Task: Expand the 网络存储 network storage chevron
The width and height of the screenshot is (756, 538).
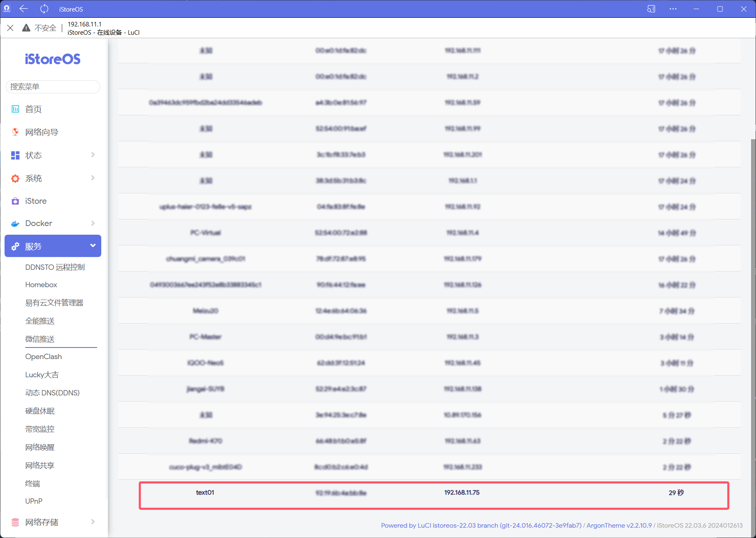Action: pyautogui.click(x=93, y=522)
